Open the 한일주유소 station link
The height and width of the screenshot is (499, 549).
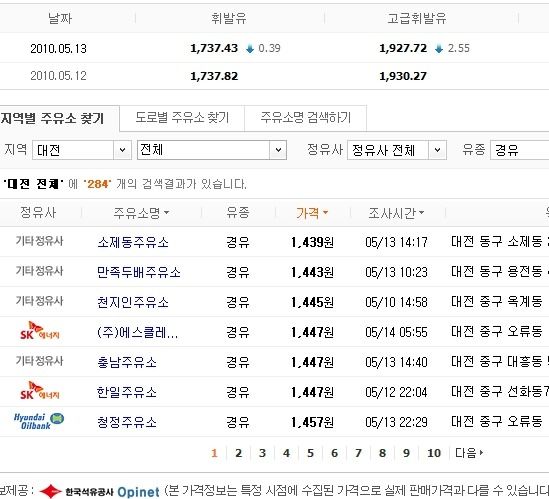[127, 392]
